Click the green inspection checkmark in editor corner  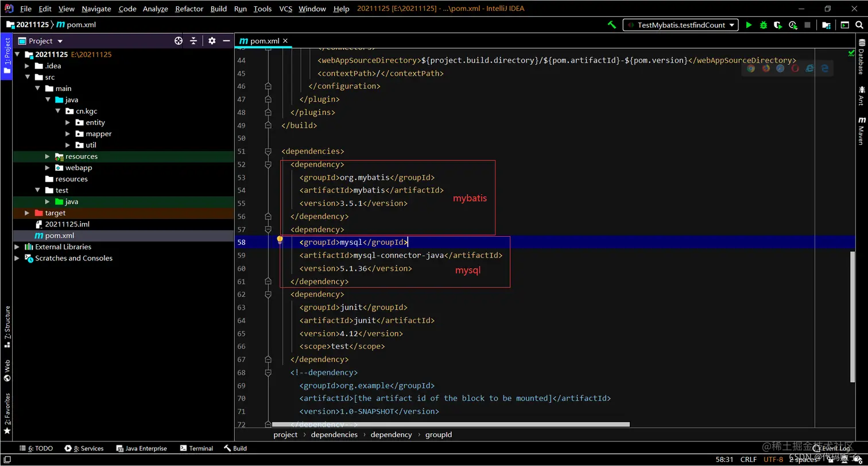(x=851, y=53)
